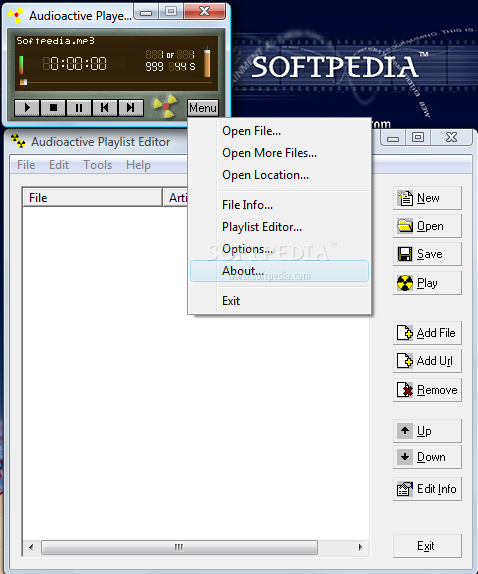Click the Edit Info icon button
Image resolution: width=478 pixels, height=574 pixels.
pyautogui.click(x=427, y=489)
